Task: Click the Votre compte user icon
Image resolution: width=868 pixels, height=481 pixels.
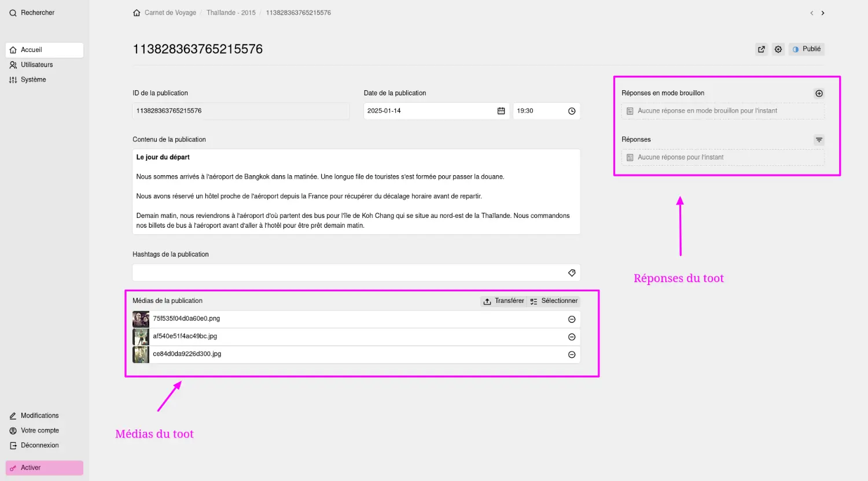Action: [x=13, y=431]
